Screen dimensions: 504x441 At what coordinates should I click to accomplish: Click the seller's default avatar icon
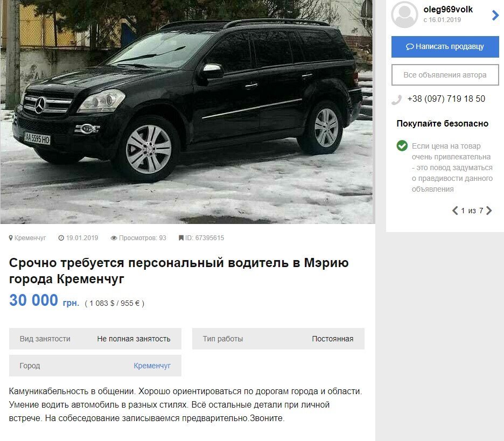[x=404, y=15]
